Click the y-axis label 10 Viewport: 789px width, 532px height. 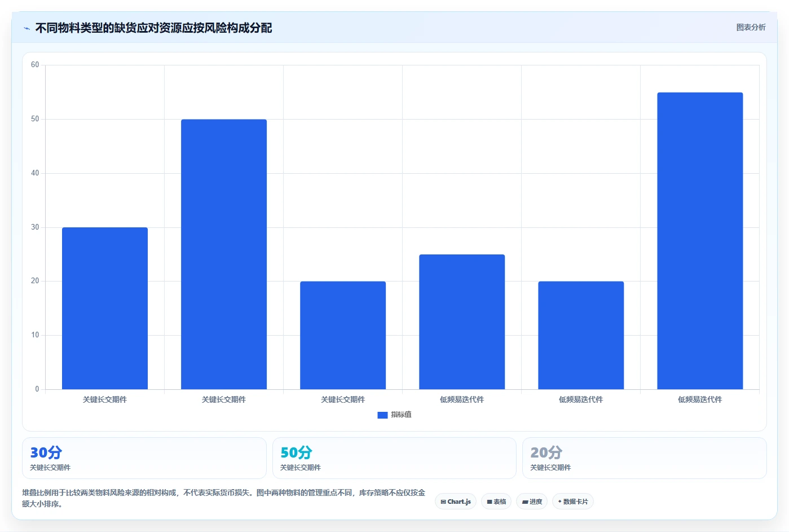point(35,335)
